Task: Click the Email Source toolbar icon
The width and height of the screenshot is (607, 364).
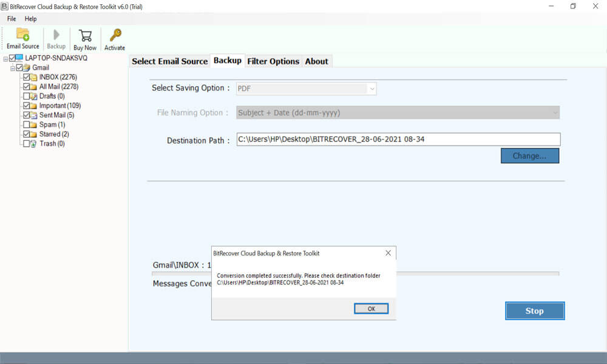Action: point(22,35)
